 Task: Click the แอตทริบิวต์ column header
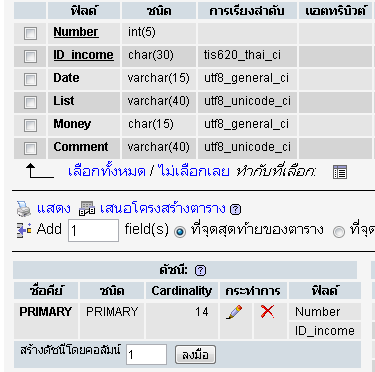(335, 11)
